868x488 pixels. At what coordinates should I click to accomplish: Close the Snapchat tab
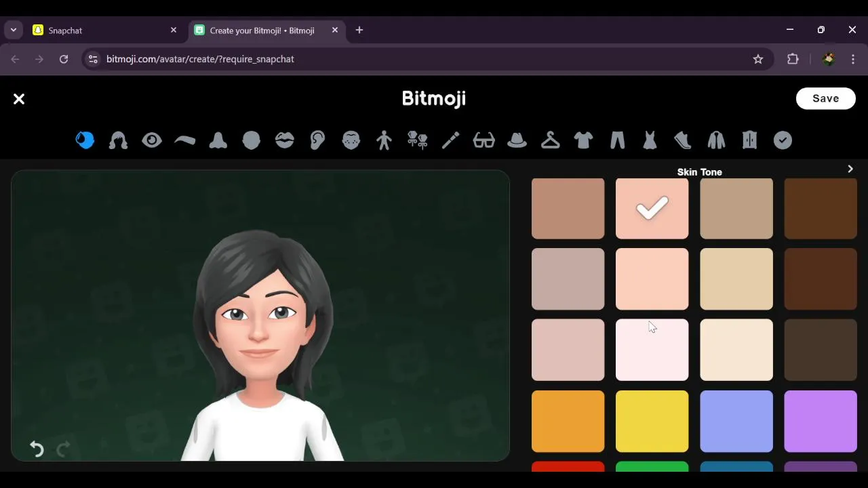pyautogui.click(x=174, y=30)
